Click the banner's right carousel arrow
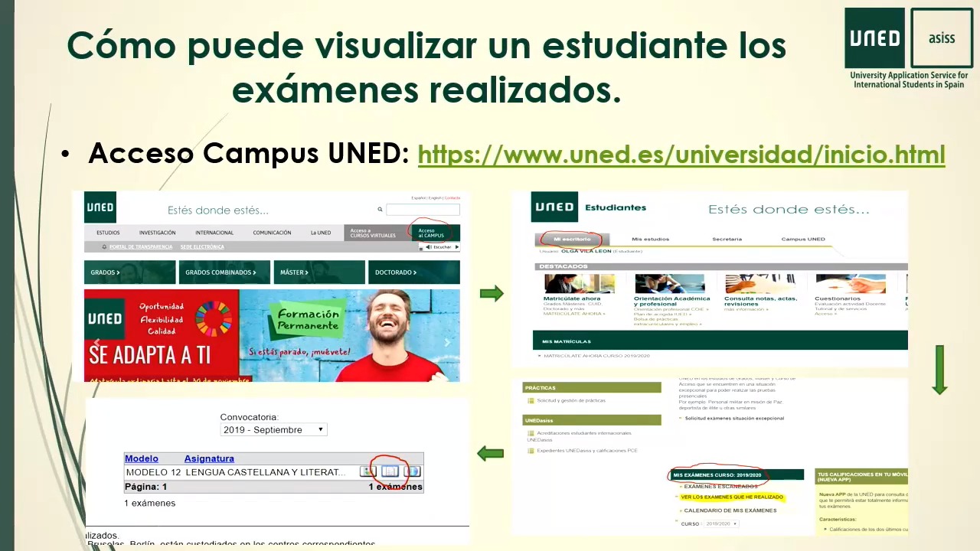This screenshot has width=980, height=551. point(447,343)
